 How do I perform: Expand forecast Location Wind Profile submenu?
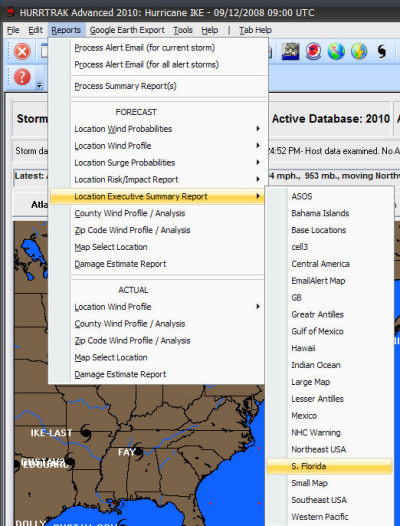pyautogui.click(x=158, y=146)
